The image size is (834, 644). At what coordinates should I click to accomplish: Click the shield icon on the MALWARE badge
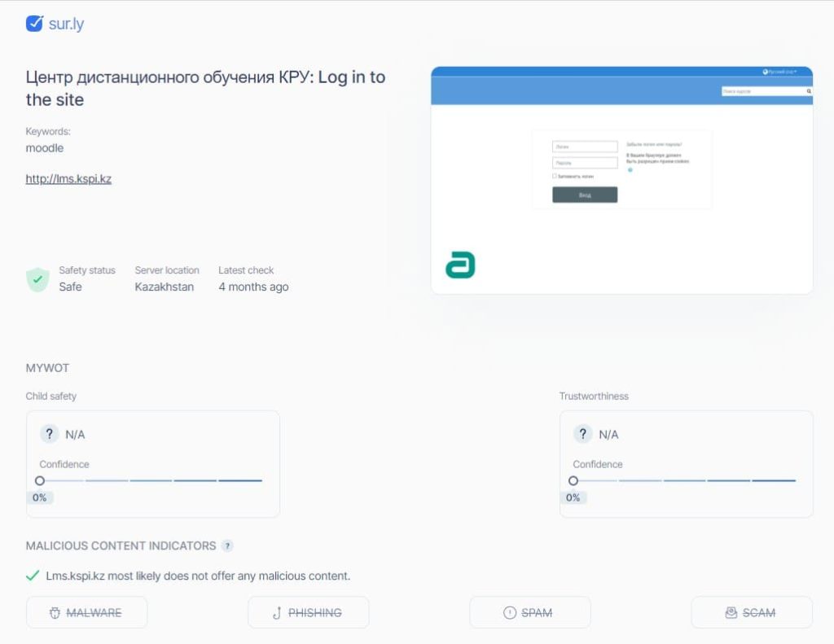[53, 612]
